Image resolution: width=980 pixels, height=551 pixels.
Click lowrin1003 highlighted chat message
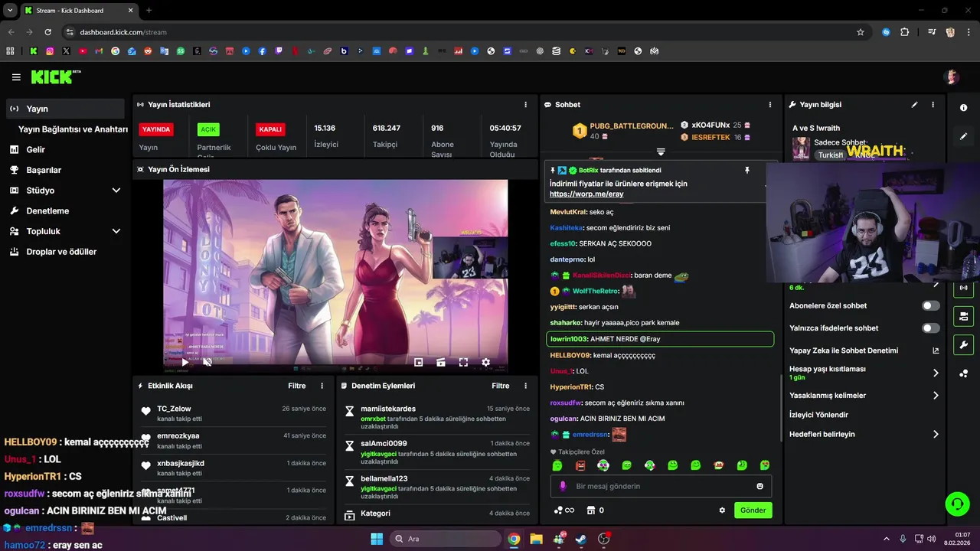pos(660,339)
